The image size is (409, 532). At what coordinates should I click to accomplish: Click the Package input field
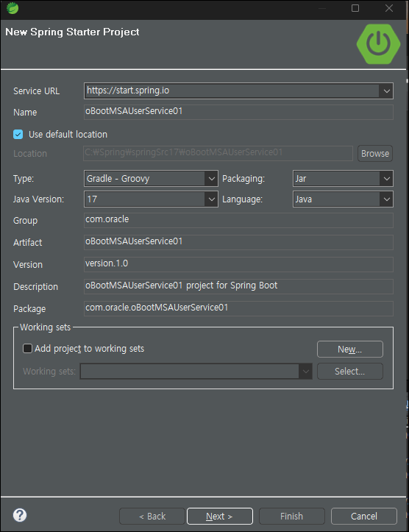tap(238, 308)
